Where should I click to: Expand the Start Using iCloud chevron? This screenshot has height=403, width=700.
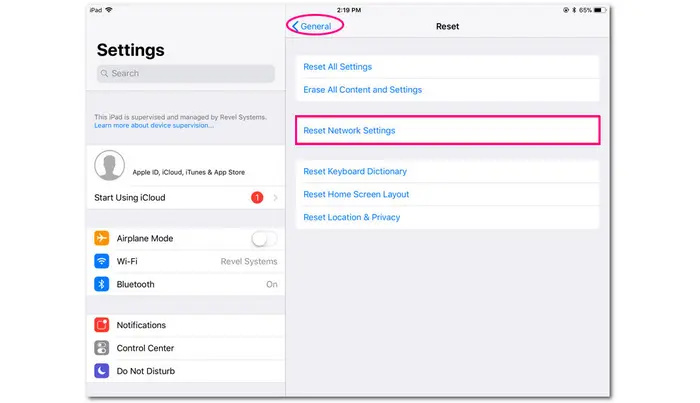click(x=275, y=198)
